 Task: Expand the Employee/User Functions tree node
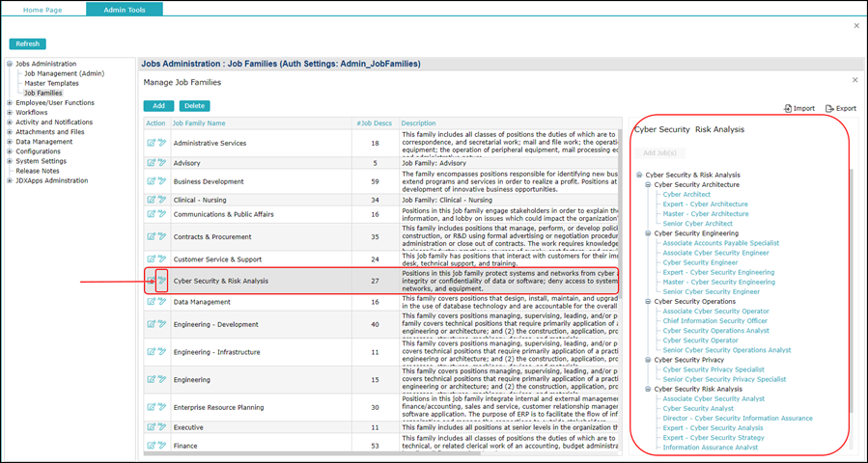tap(10, 102)
